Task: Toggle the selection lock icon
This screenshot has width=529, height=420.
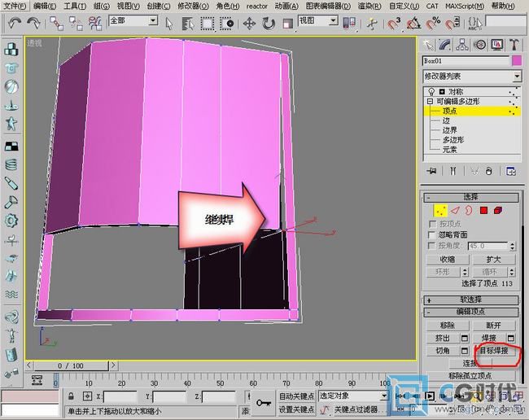Action: click(71, 396)
